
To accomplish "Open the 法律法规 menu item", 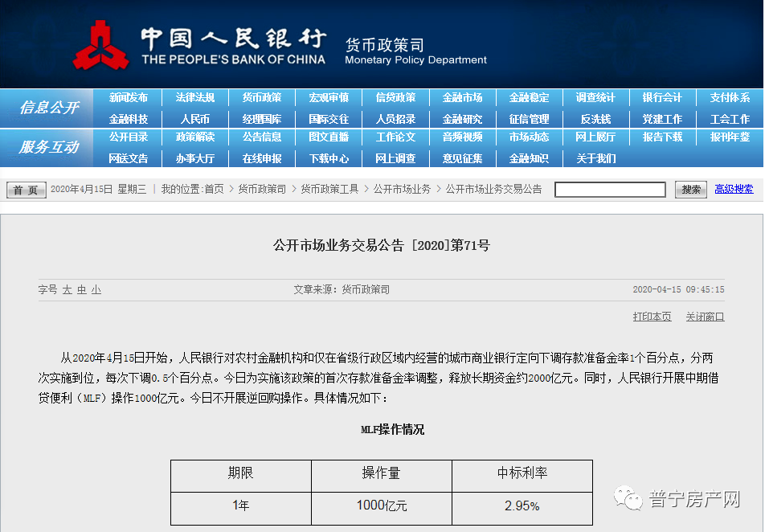I will click(195, 97).
